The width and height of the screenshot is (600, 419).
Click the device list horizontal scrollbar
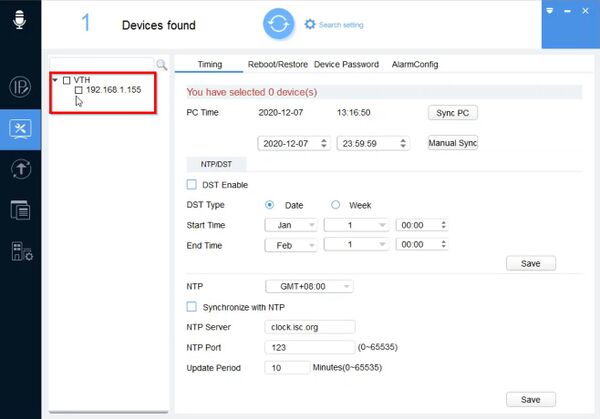tap(109, 412)
